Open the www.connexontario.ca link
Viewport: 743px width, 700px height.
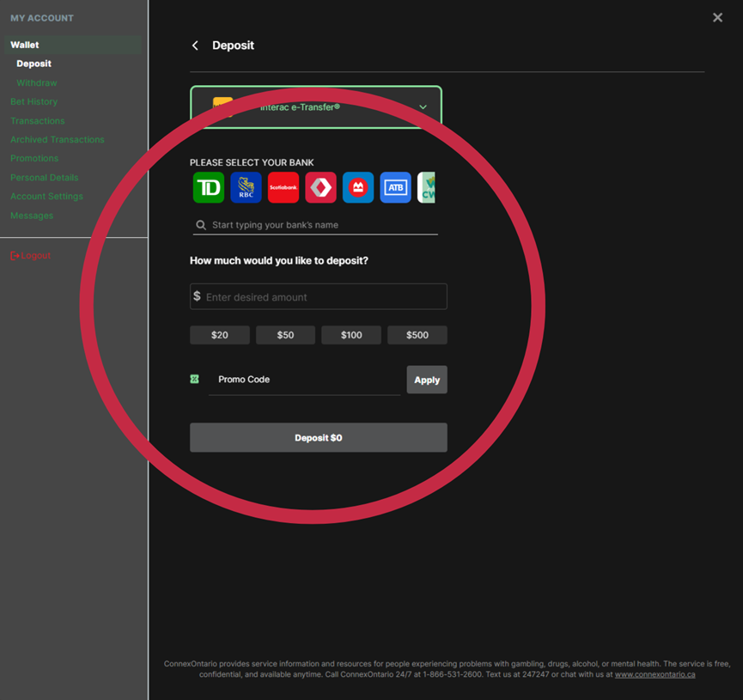click(655, 675)
